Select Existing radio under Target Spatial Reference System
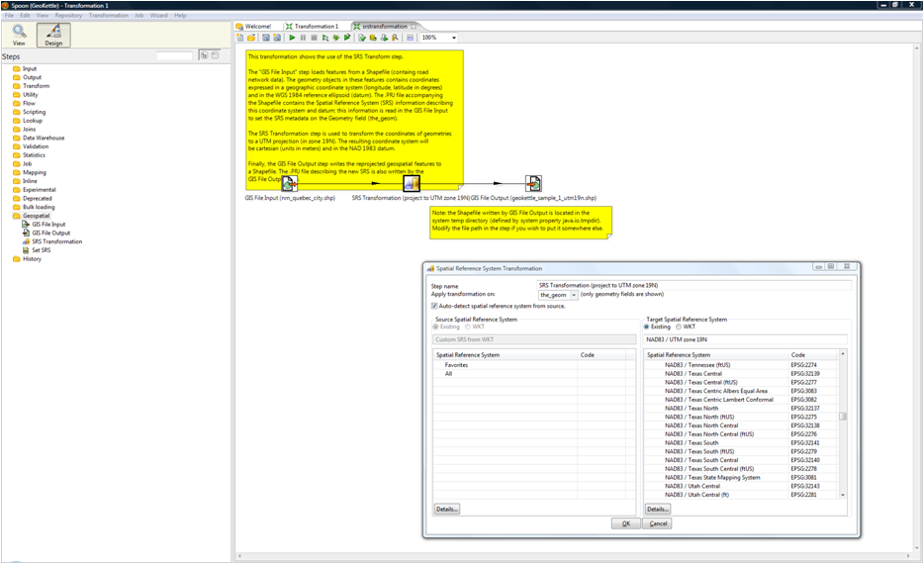The height and width of the screenshot is (564, 924). [x=647, y=327]
